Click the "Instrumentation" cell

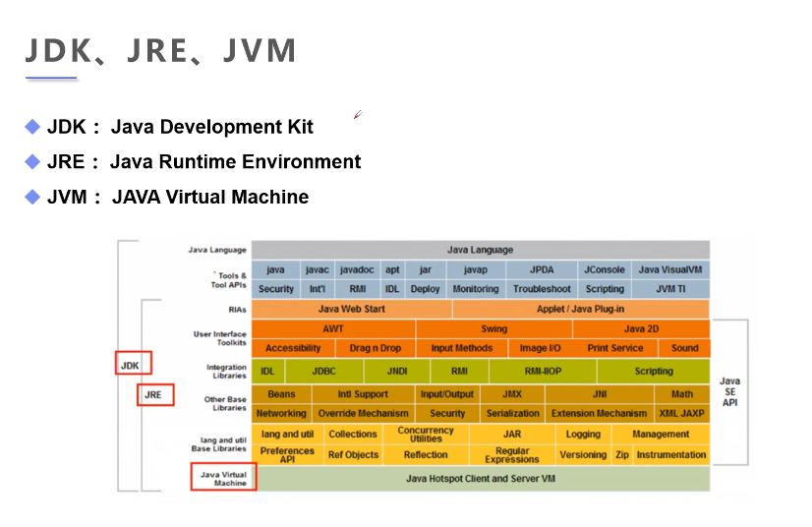671,455
